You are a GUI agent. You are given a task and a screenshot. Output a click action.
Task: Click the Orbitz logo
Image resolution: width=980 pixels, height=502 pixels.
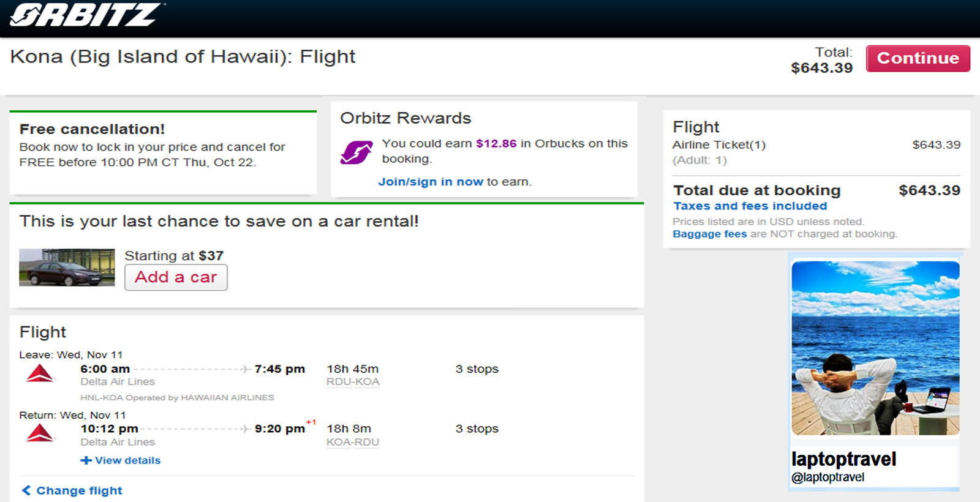click(85, 15)
